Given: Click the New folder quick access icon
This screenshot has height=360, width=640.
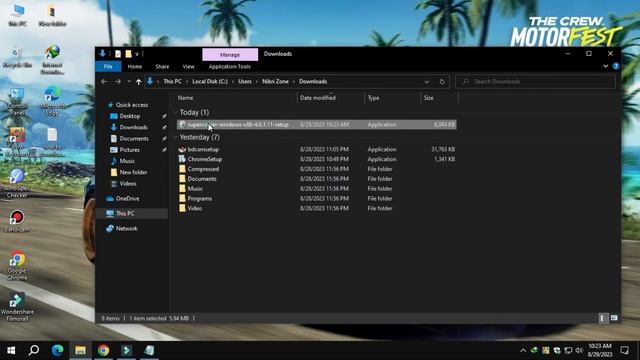Looking at the screenshot, I should 128,54.
